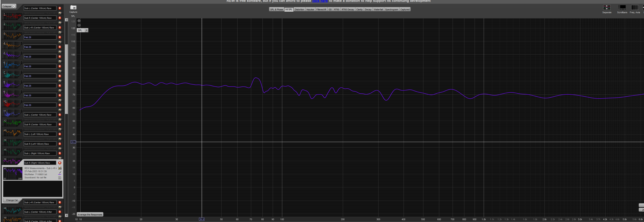Select measurement thumbnail 1

(x=13, y=16)
